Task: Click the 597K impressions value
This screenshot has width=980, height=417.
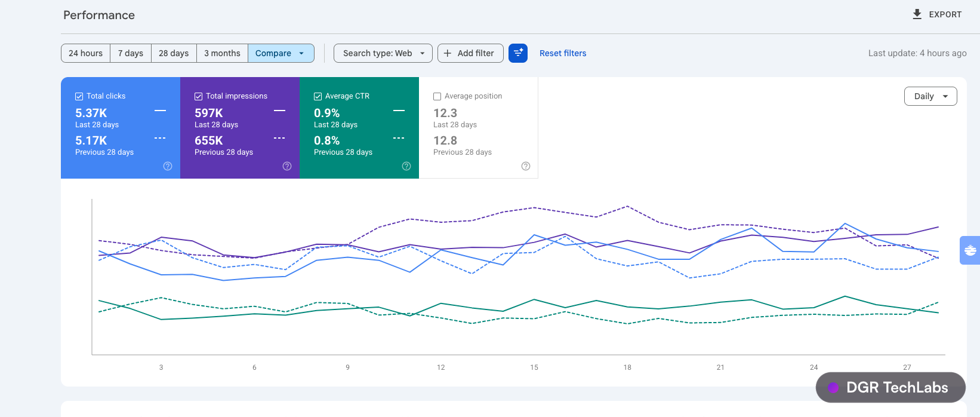Action: 209,113
